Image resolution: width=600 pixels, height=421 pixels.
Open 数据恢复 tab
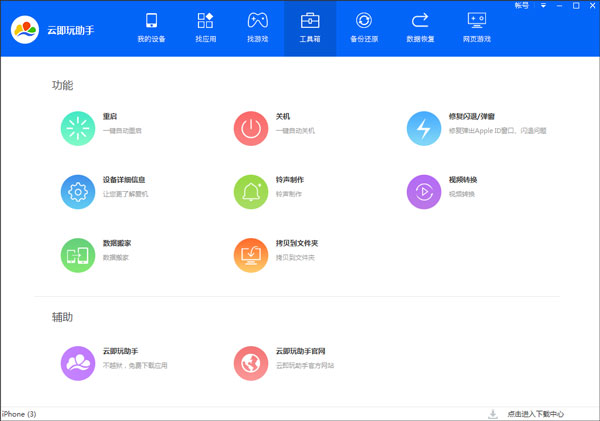click(x=420, y=28)
